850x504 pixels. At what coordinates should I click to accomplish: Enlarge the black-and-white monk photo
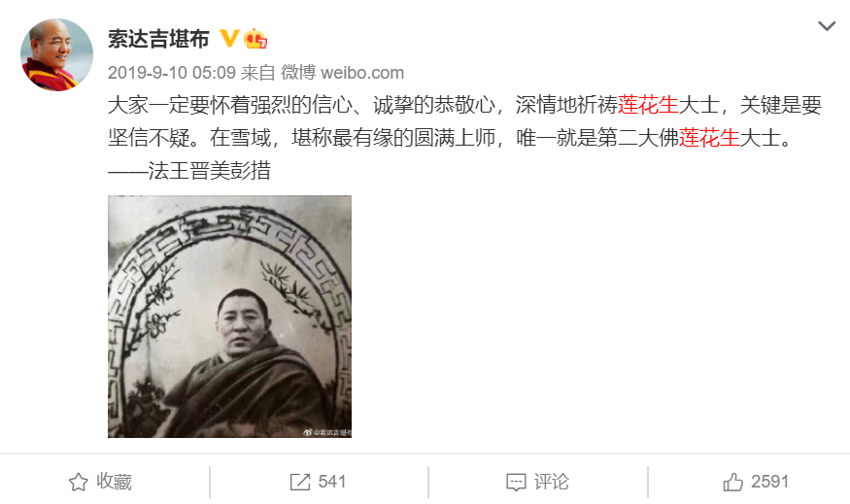(229, 317)
